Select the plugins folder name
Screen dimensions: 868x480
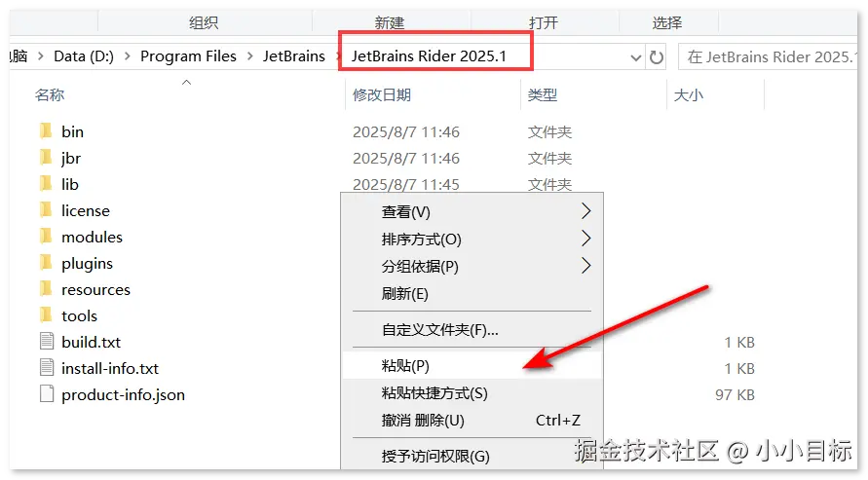[87, 263]
